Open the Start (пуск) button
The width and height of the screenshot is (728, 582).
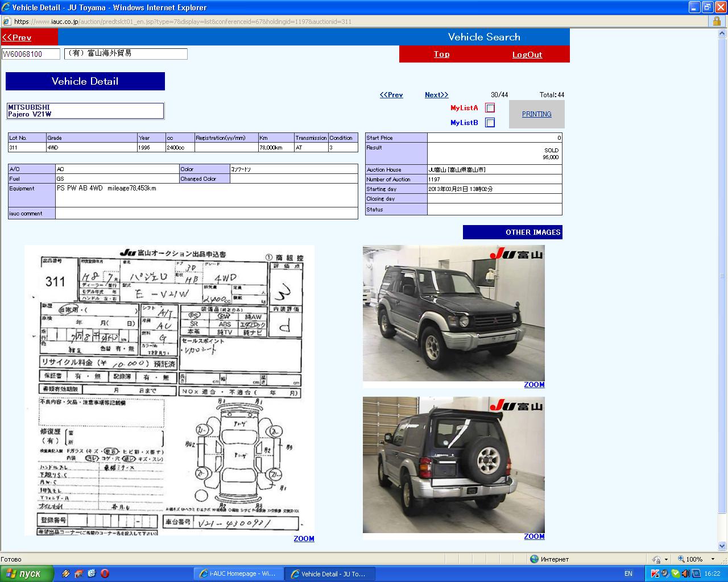pyautogui.click(x=27, y=573)
